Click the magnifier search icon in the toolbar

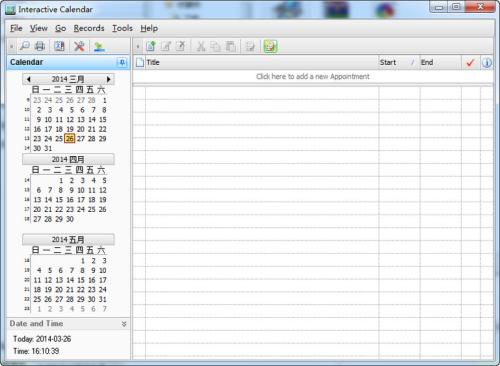pos(25,46)
